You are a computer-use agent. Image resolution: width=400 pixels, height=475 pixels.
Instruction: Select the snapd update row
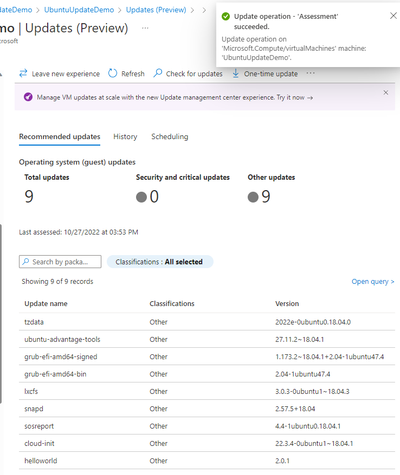click(x=207, y=409)
